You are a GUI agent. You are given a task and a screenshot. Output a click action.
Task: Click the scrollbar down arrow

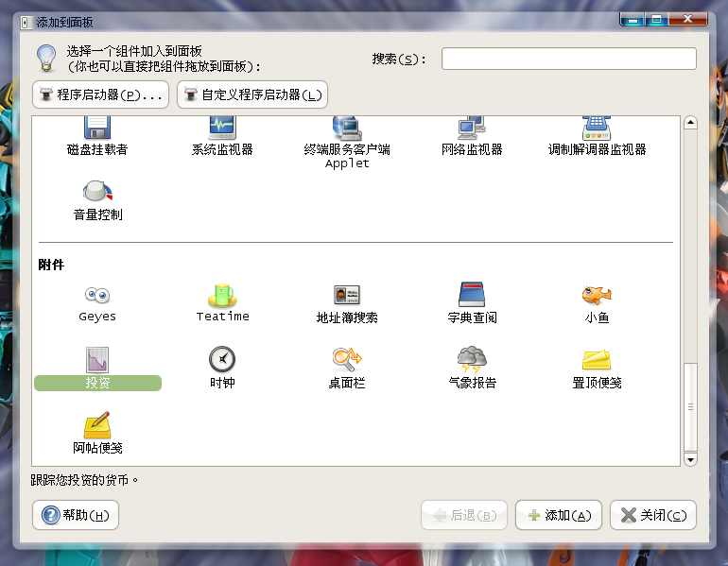pos(690,459)
